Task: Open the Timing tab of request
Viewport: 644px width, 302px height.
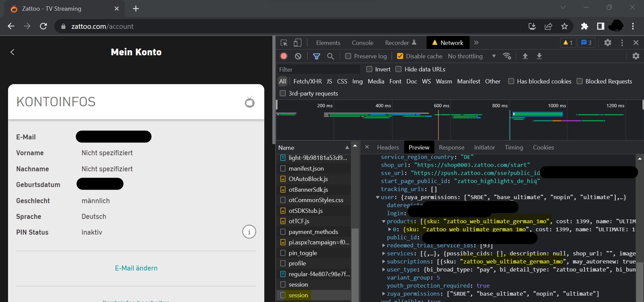Action: (x=514, y=147)
